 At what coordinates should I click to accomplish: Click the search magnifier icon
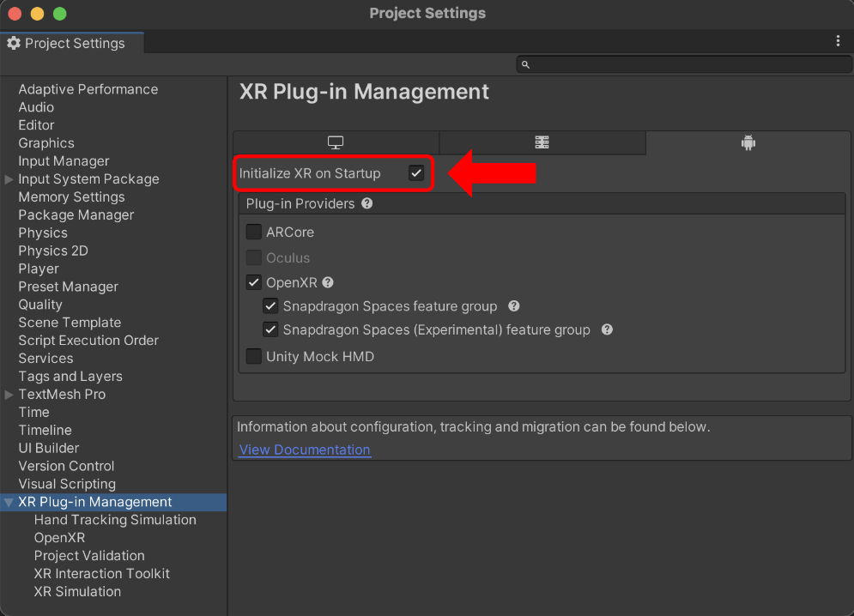[x=525, y=65]
